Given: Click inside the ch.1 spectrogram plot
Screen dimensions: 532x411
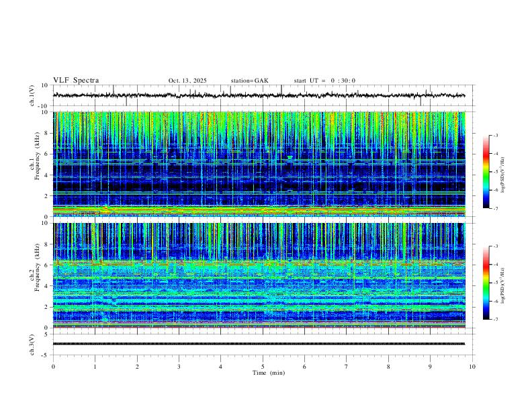Looking at the screenshot, I should (x=259, y=164).
